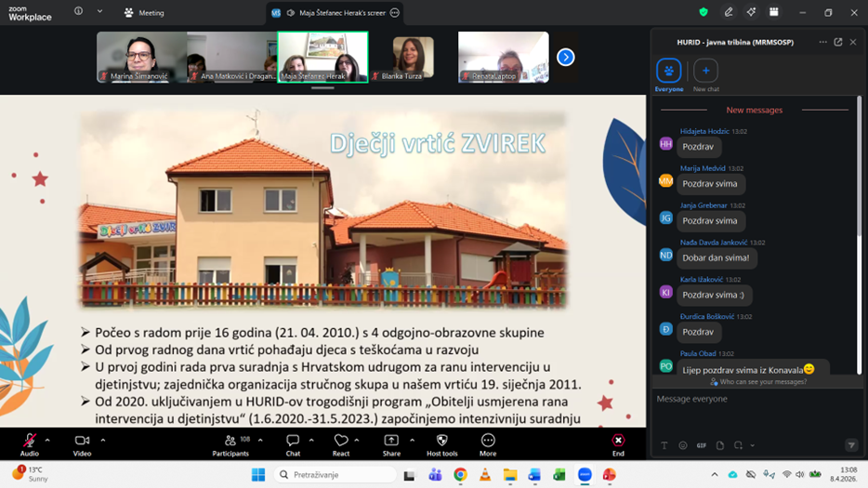Pop out the chat panel window

838,42
